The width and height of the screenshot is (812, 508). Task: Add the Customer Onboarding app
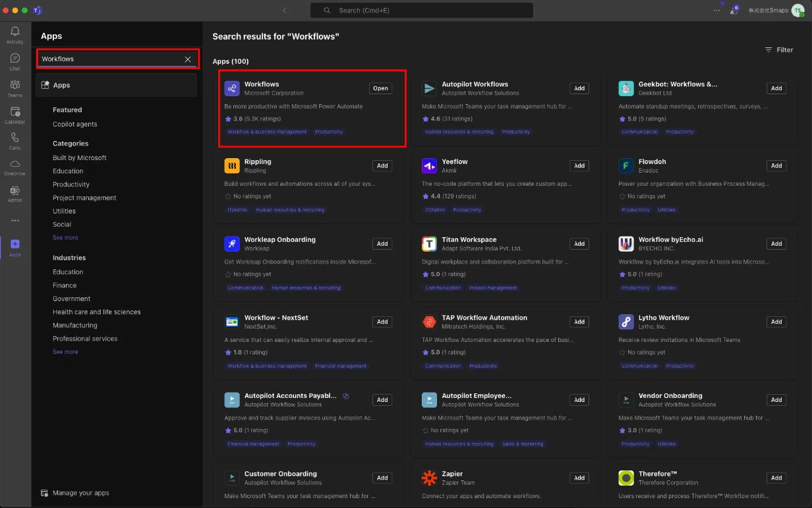point(382,478)
